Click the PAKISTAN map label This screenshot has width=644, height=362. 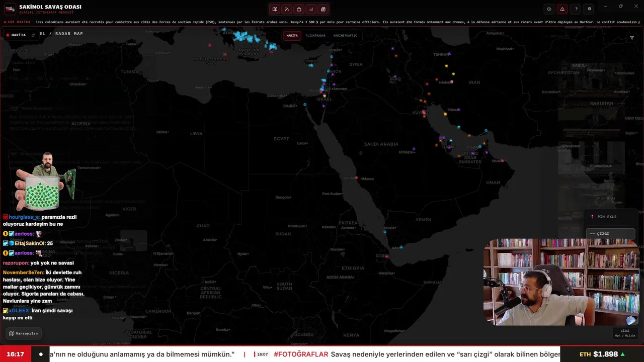tap(602, 104)
